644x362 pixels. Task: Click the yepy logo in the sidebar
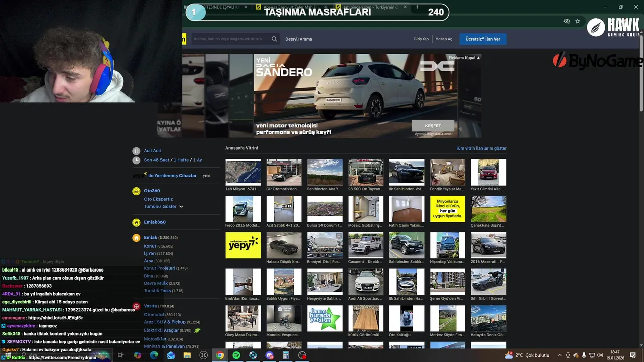click(x=139, y=175)
